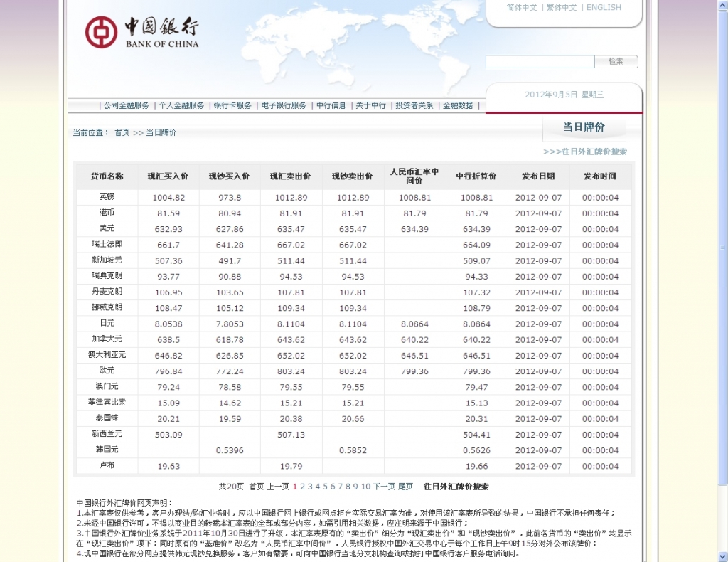Click the scrollbar up arrow

722,6
